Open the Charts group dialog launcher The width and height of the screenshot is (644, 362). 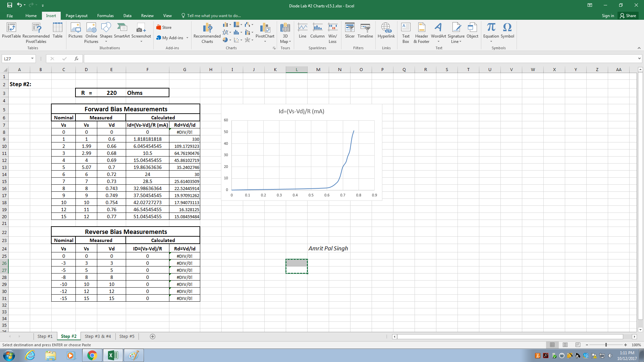(x=274, y=48)
